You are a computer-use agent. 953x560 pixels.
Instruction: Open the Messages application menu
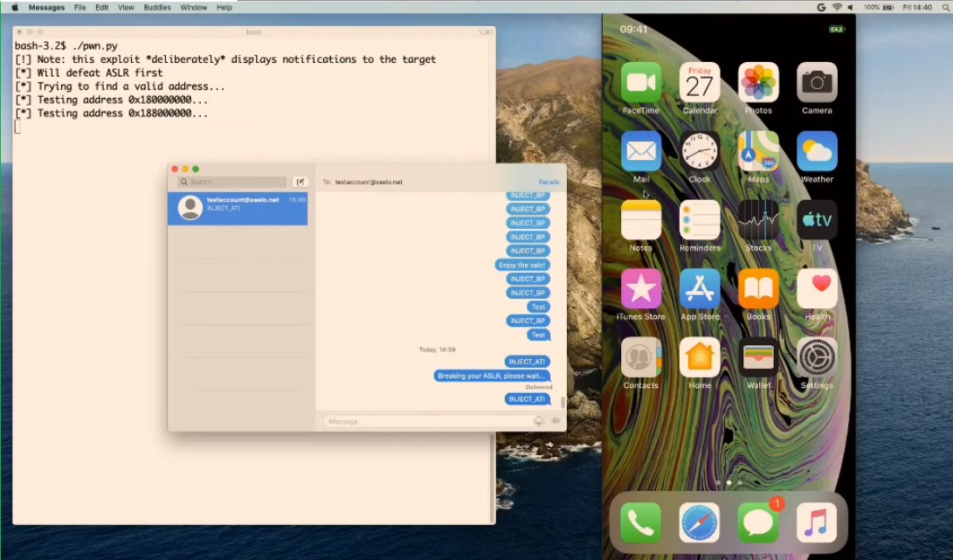pyautogui.click(x=46, y=7)
